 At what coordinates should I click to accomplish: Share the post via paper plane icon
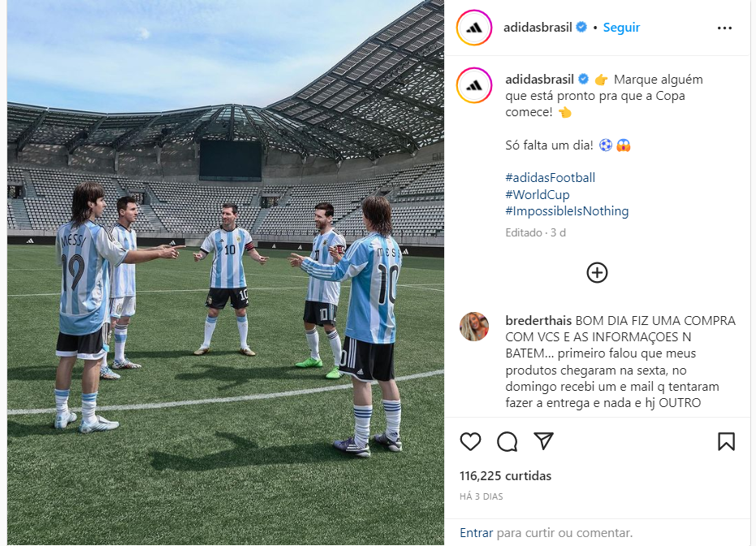pos(543,441)
